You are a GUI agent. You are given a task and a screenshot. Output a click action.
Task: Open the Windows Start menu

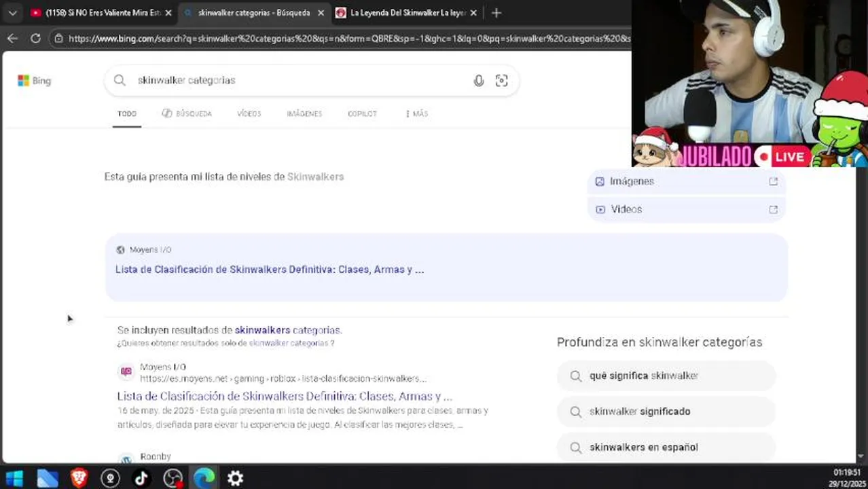[x=14, y=478]
